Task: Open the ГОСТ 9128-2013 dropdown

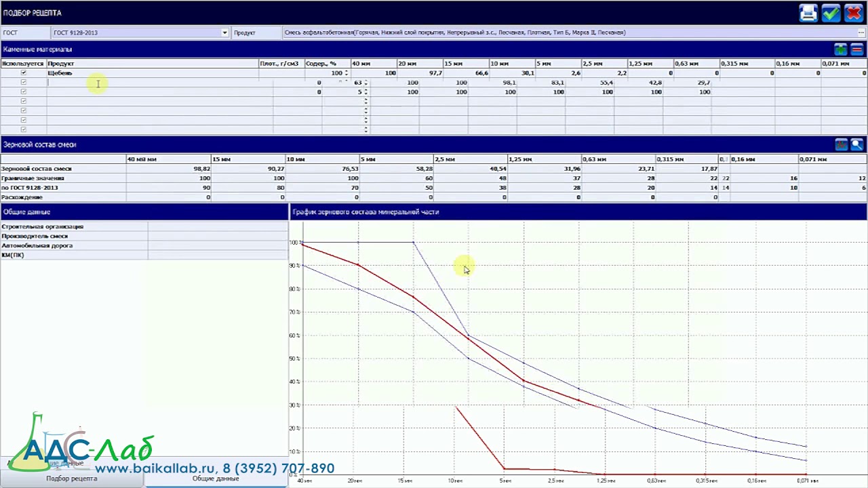Action: tap(224, 33)
